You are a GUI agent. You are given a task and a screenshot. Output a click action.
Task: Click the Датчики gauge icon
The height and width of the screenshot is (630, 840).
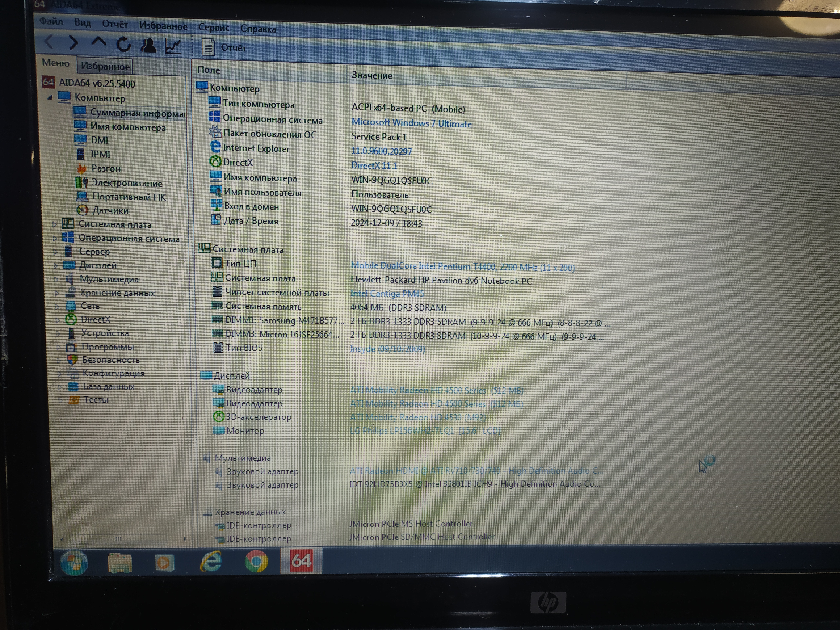coord(82,210)
